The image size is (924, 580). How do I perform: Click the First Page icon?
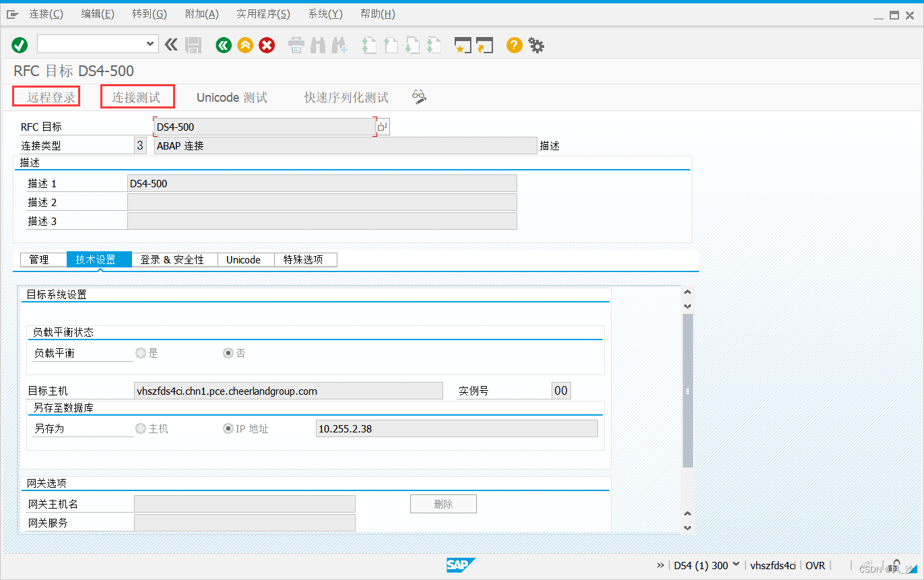pos(368,45)
